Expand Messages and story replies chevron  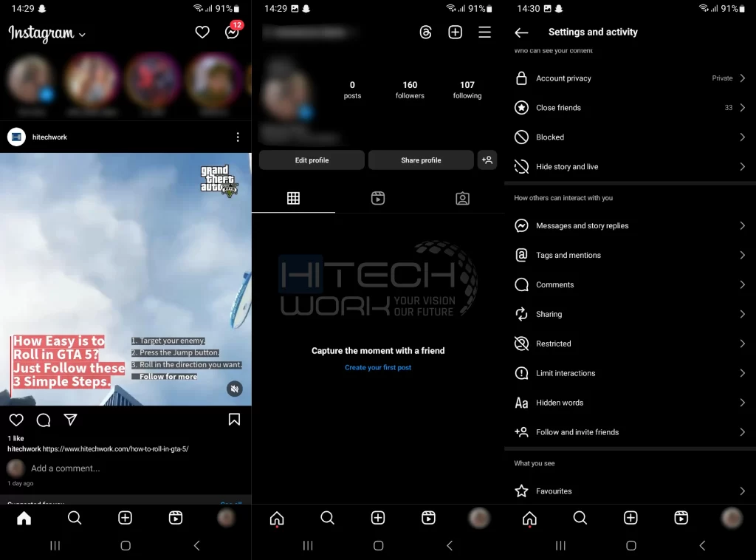(x=743, y=226)
